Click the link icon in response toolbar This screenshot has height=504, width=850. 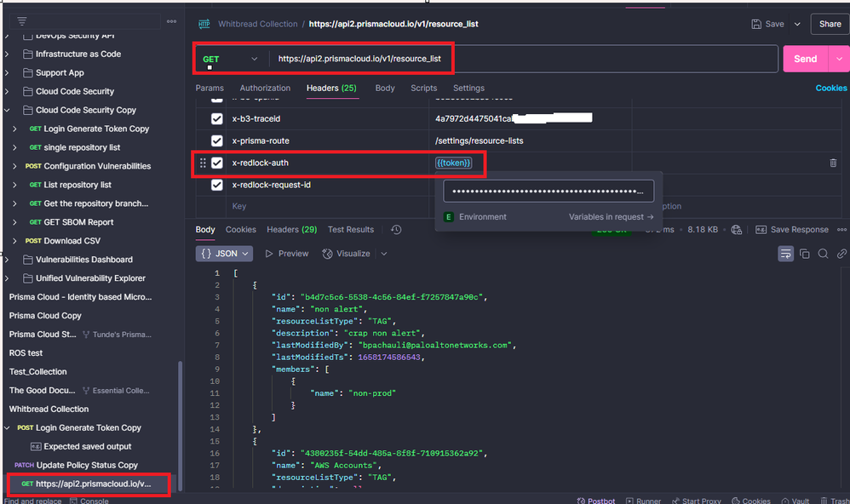coord(841,254)
